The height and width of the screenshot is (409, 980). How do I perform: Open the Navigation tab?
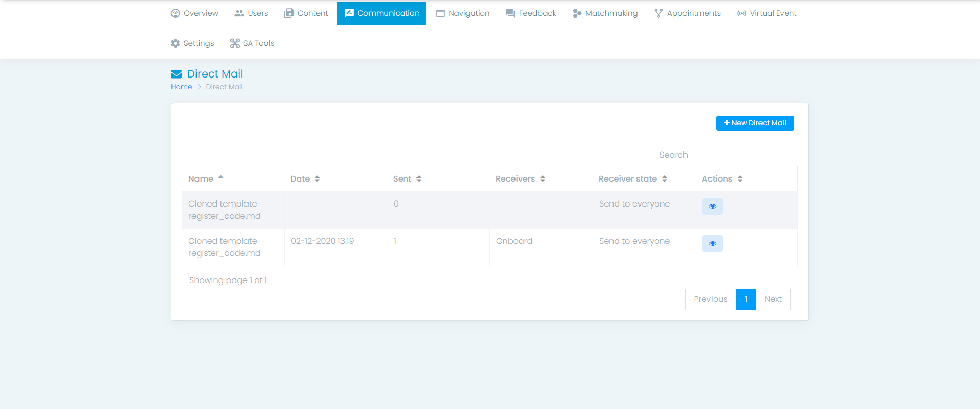pyautogui.click(x=463, y=13)
